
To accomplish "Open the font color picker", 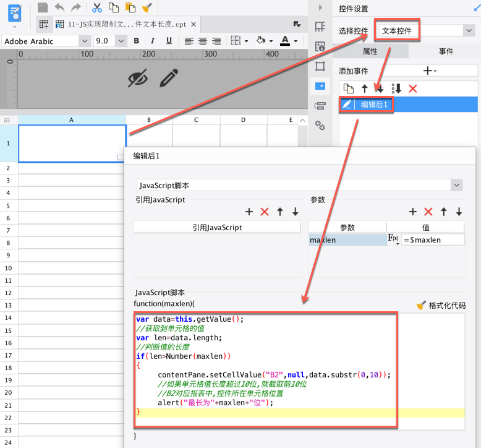I will (x=285, y=41).
